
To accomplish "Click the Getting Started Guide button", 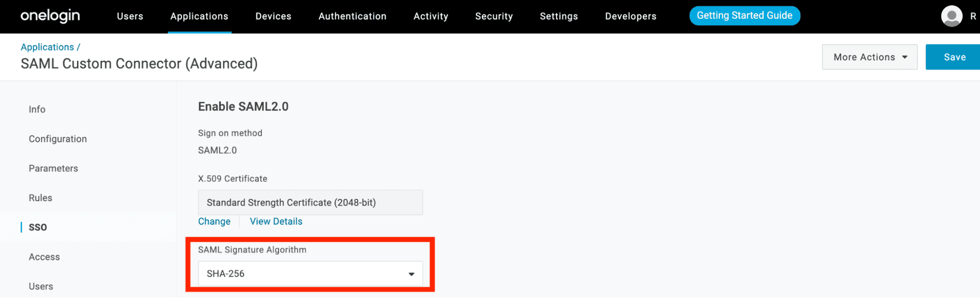I will tap(744, 16).
